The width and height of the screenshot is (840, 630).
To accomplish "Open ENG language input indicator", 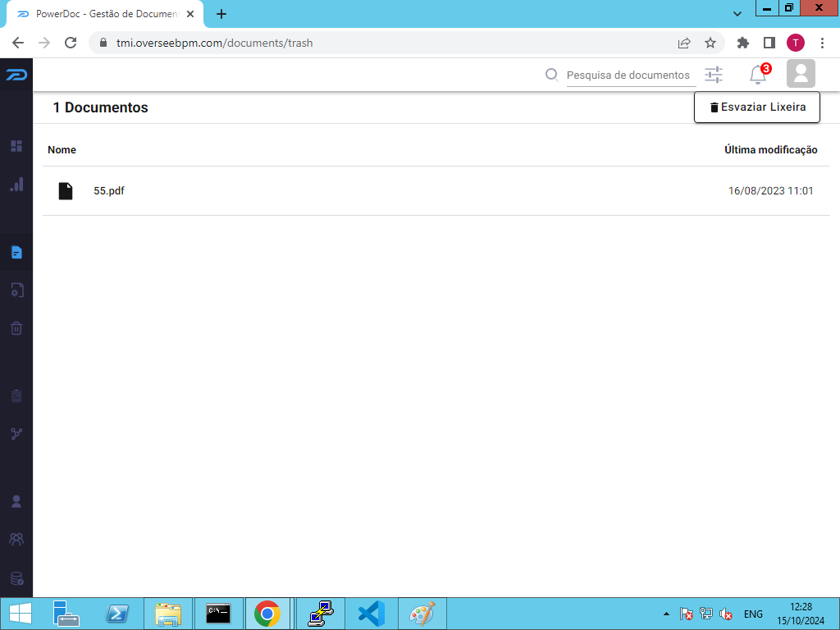I will (753, 614).
